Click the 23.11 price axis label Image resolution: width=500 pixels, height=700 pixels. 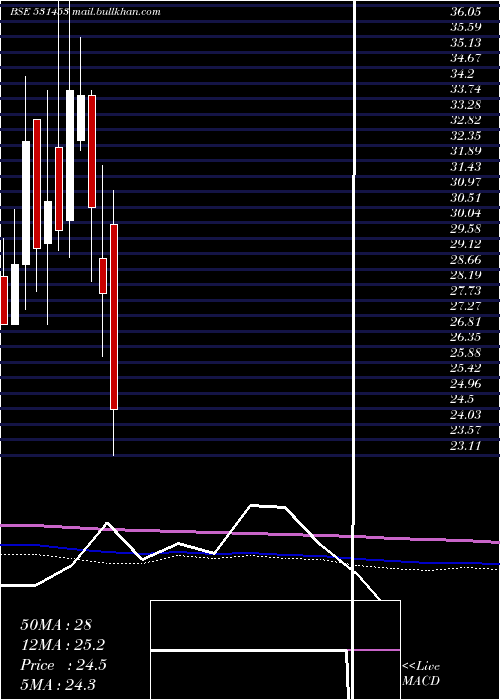click(466, 446)
